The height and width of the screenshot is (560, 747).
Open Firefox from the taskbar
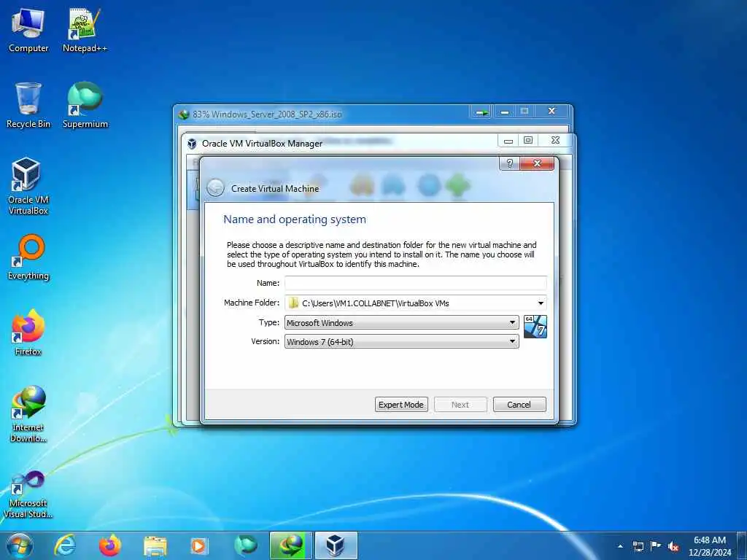point(110,545)
